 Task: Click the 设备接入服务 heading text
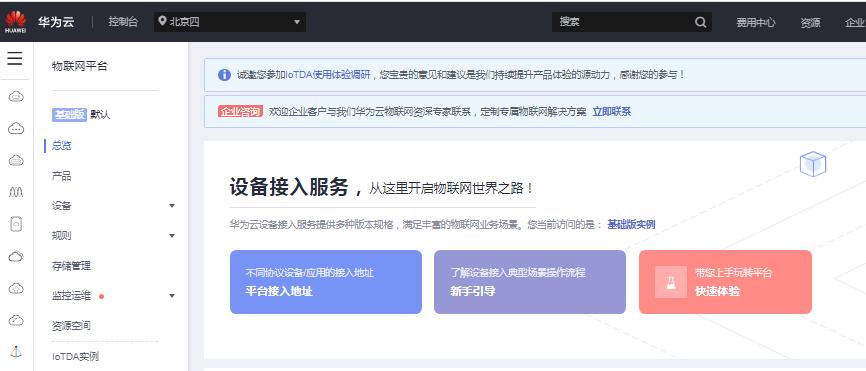point(289,188)
